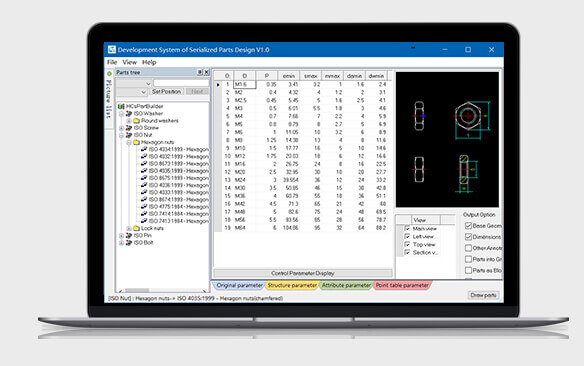Pin the Parts tree panel

point(200,72)
